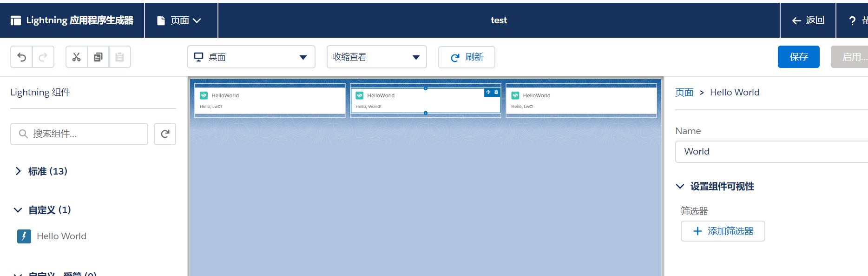Click the move handle on selected component
Screen dimensions: 868x276
488,92
